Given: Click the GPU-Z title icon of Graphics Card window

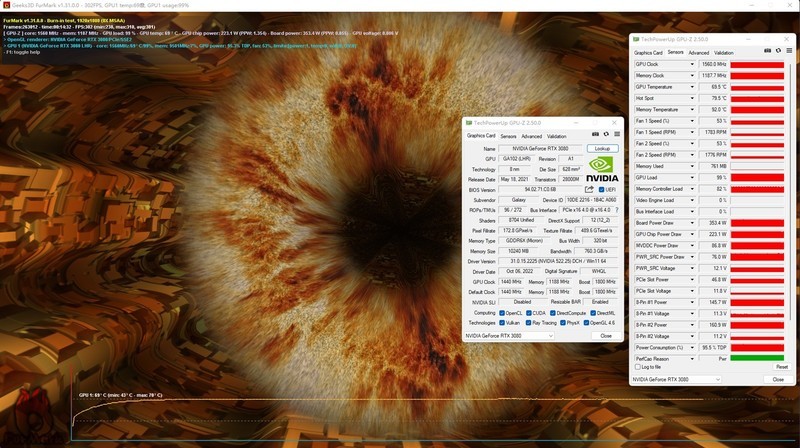Looking at the screenshot, I should point(469,123).
